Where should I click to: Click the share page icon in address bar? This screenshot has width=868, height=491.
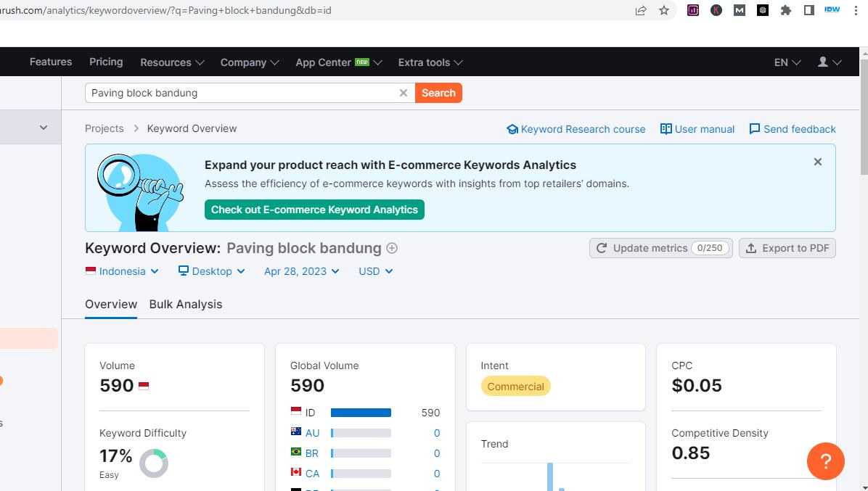[641, 10]
